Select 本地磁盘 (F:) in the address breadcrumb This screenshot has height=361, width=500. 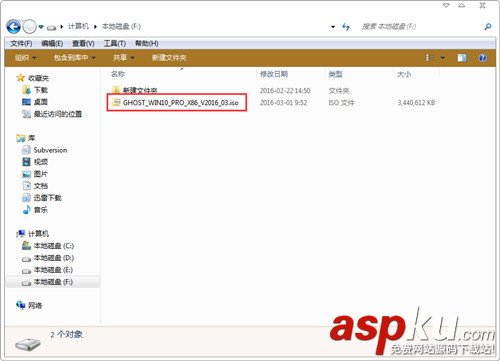[x=121, y=26]
